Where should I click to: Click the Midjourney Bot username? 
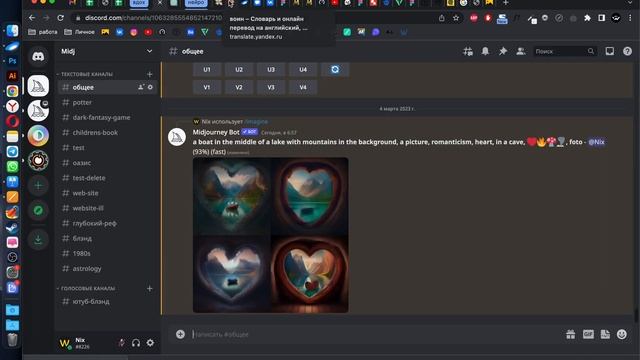click(x=216, y=132)
